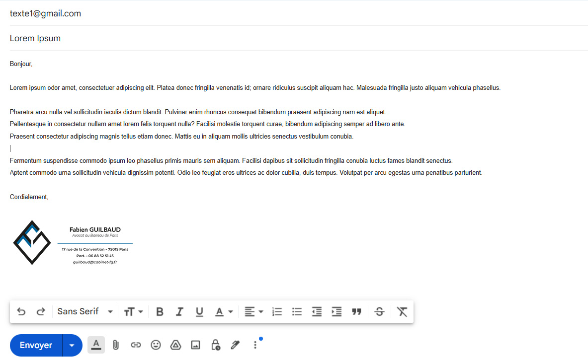Toggle bold formatting
Viewport: 588px width, 364px height.
click(160, 312)
